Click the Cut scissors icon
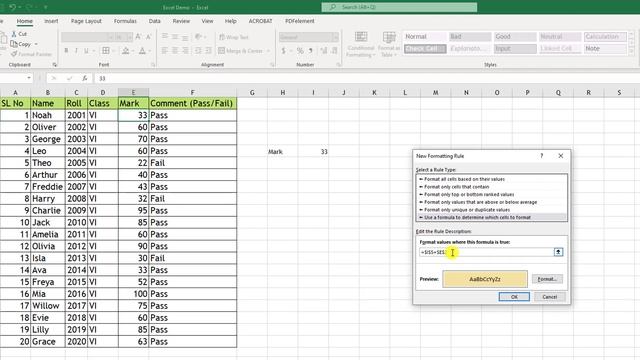This screenshot has width=640, height=360. [x=14, y=34]
